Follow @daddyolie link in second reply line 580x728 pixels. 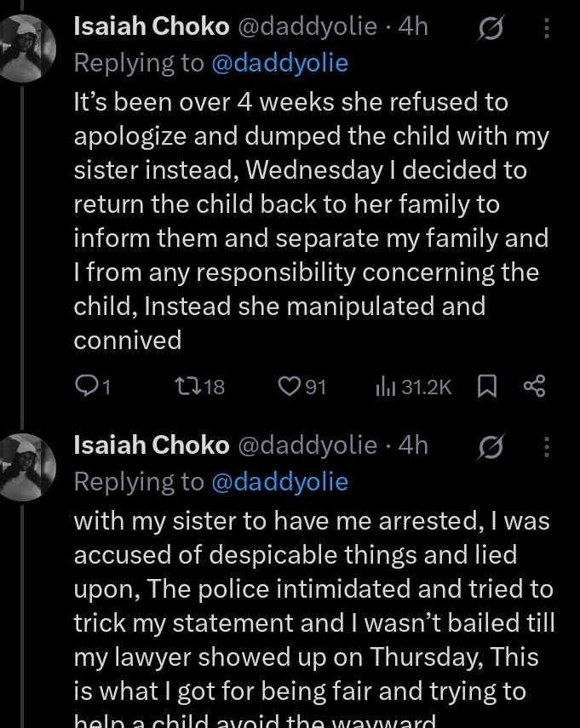[x=279, y=481]
